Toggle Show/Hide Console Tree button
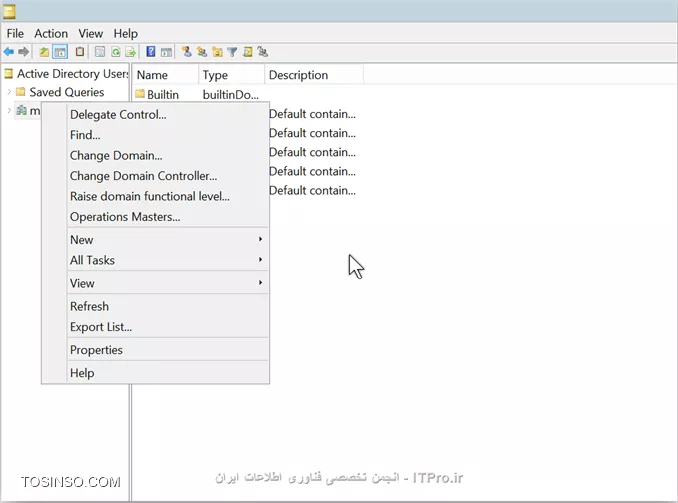The width and height of the screenshot is (678, 503). coord(60,52)
